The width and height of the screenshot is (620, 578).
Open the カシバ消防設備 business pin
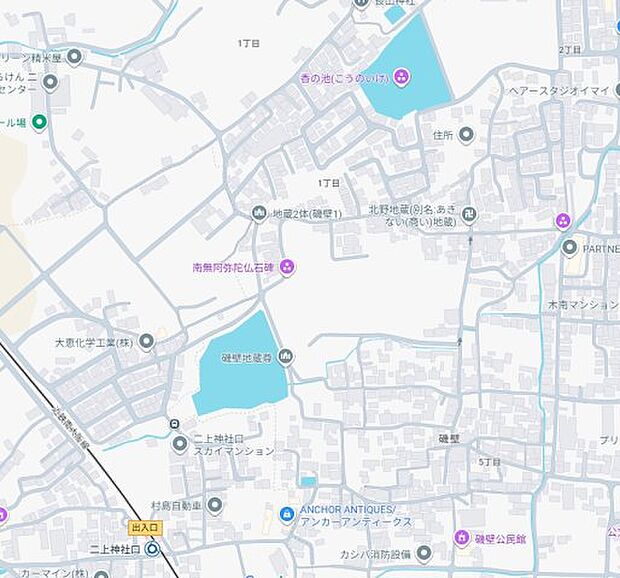pos(424,553)
